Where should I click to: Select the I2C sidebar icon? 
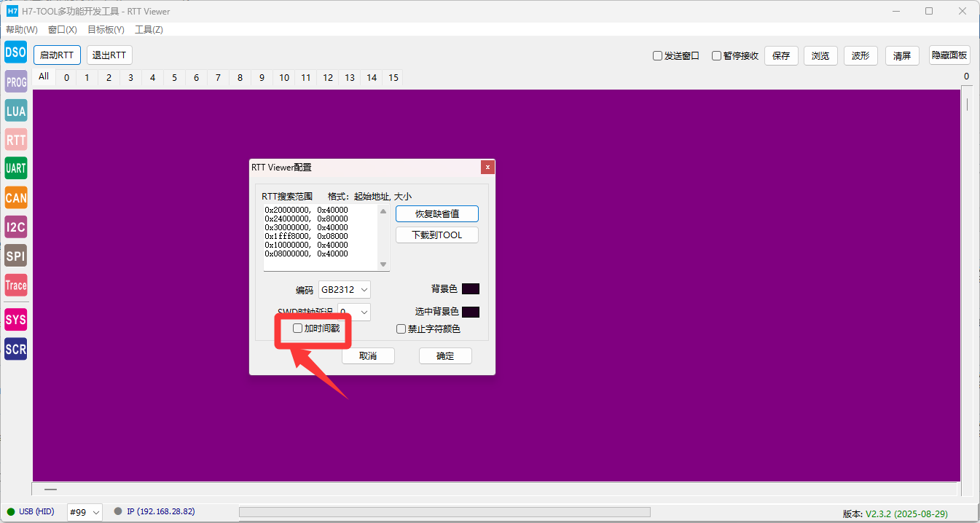coord(15,227)
